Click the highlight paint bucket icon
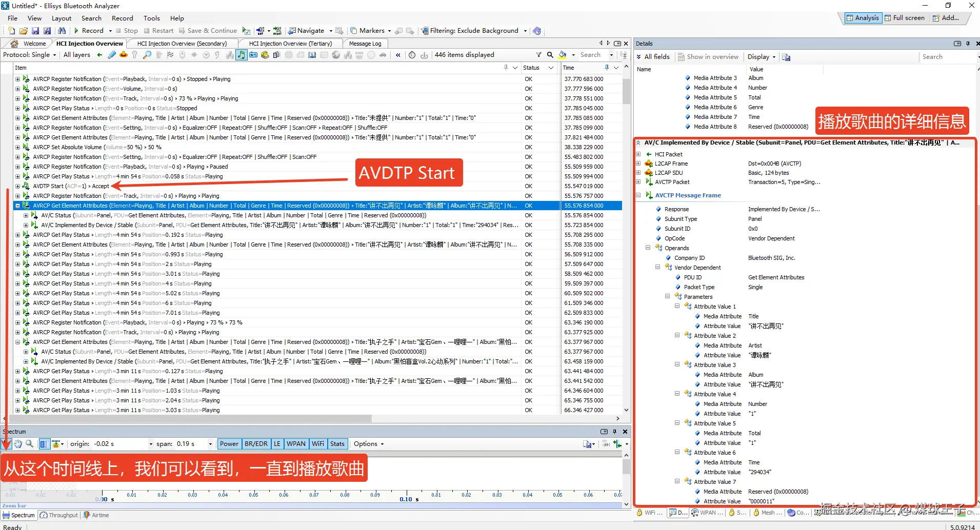Viewport: 980px width, 530px height. [x=563, y=55]
